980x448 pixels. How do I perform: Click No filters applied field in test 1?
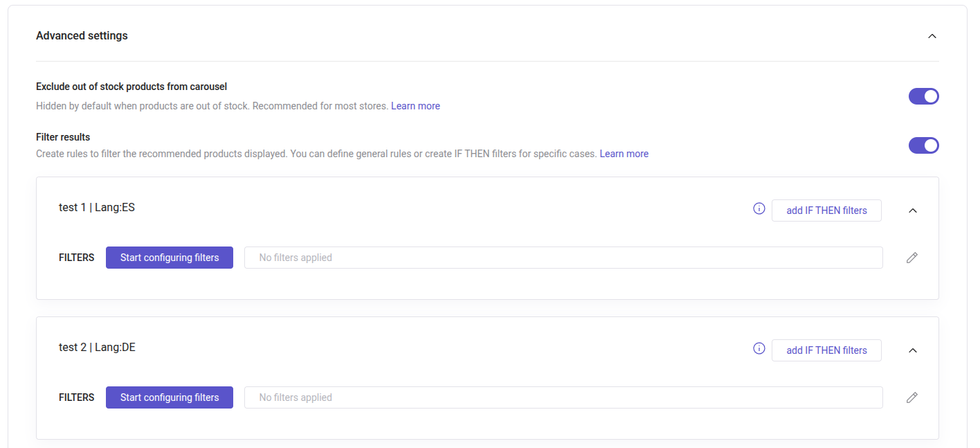click(x=563, y=258)
